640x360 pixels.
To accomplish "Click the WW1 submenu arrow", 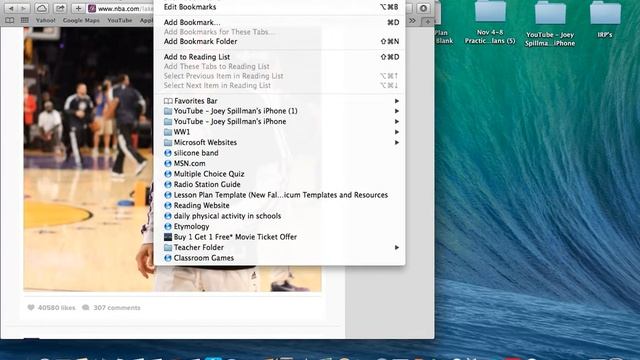I will click(x=397, y=132).
